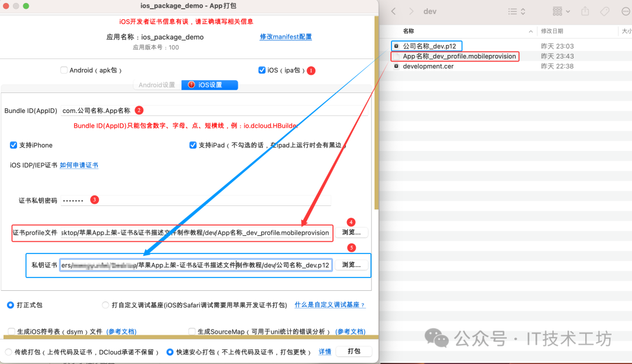This screenshot has height=364, width=632.
Task: Open the 如何申请证书 link
Action: 78,164
